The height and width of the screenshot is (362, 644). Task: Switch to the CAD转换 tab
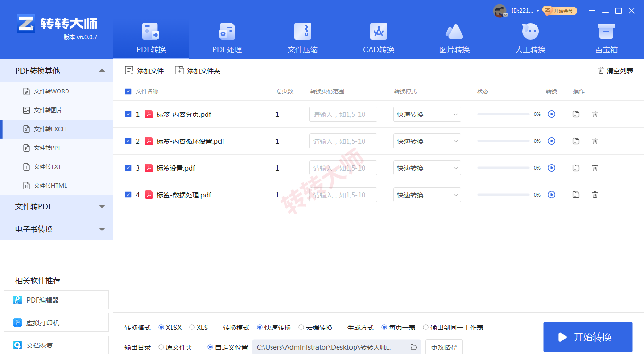(379, 39)
